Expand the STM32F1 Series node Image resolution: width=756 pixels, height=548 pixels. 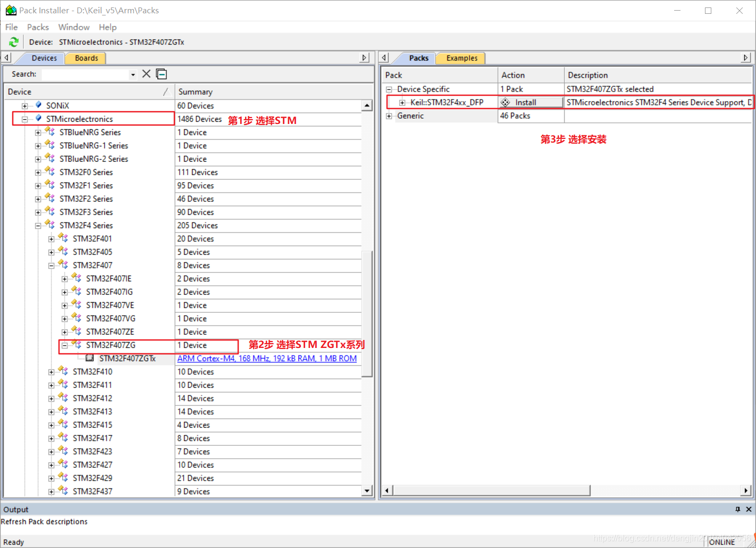[x=38, y=186]
